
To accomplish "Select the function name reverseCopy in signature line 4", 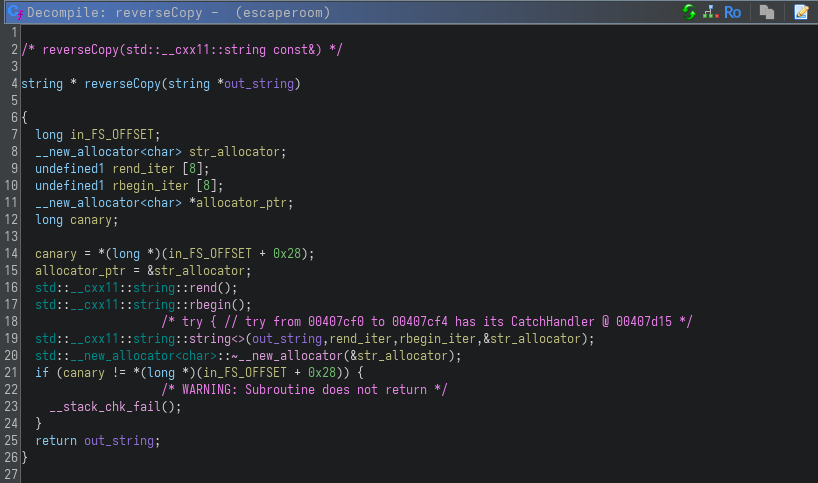I will (x=122, y=83).
